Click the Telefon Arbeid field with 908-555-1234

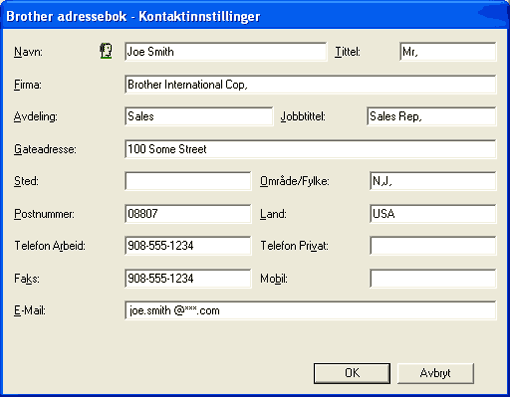(x=188, y=246)
